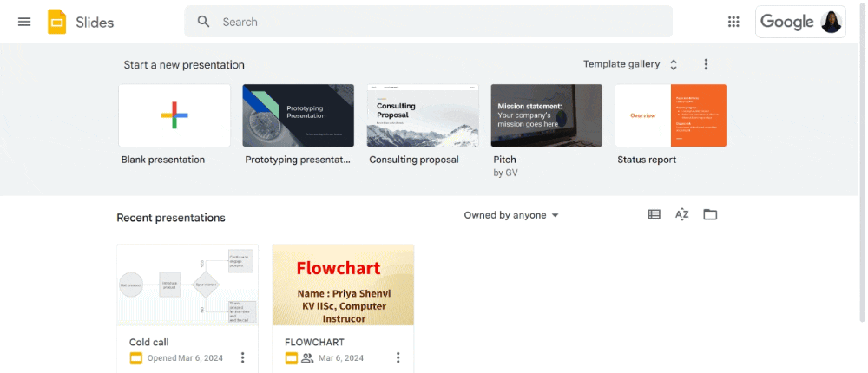Open FLOWCHART more options menu
This screenshot has height=373, width=868.
coord(398,357)
